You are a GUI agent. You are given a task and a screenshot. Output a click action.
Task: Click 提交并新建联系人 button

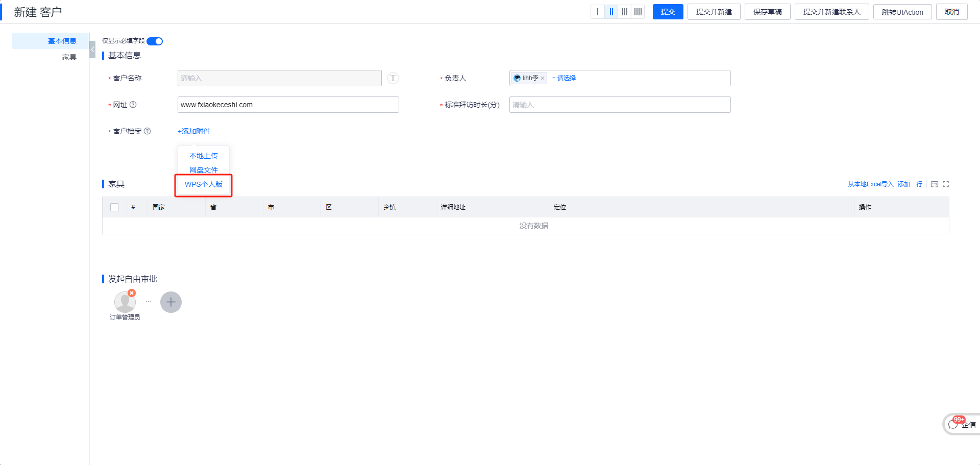[832, 12]
